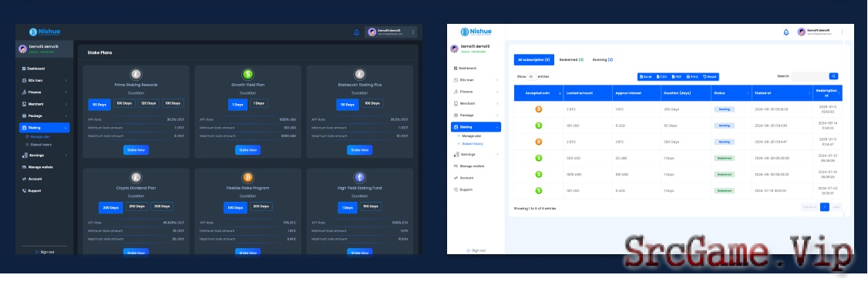
Task: Select 250 Days duration in Crypto Dividend Plan
Action: 136,206
